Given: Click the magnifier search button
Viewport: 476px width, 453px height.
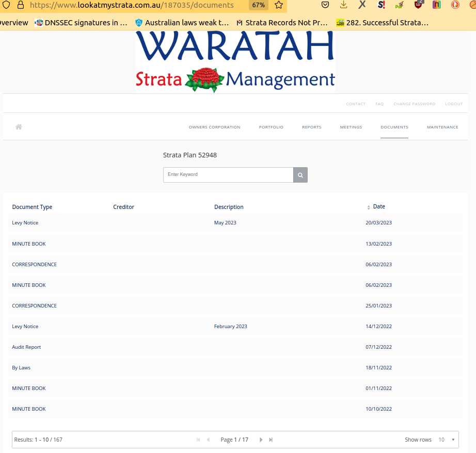Looking at the screenshot, I should (x=300, y=175).
